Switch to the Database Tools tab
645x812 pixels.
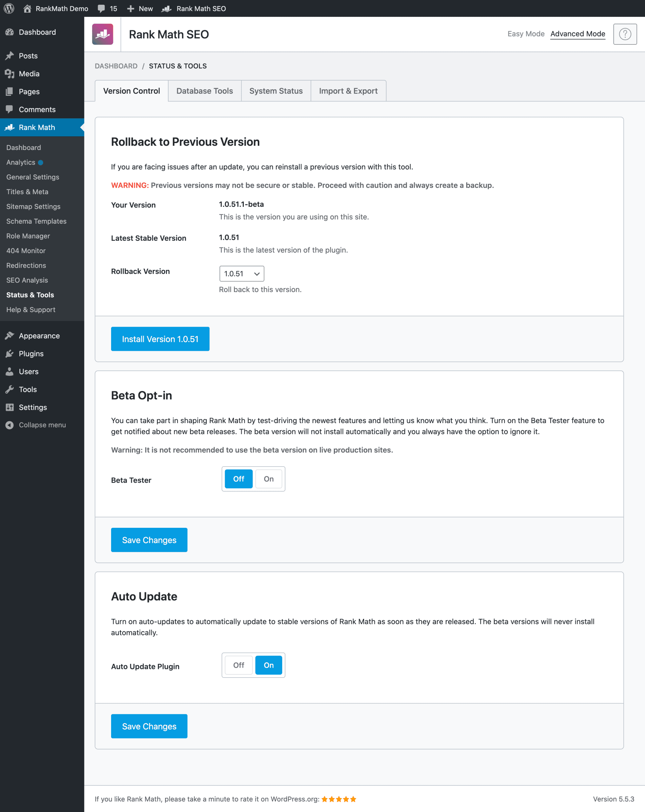click(x=205, y=91)
